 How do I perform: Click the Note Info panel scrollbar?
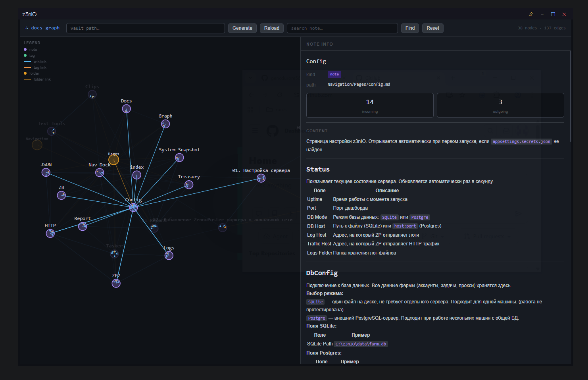(x=570, y=95)
